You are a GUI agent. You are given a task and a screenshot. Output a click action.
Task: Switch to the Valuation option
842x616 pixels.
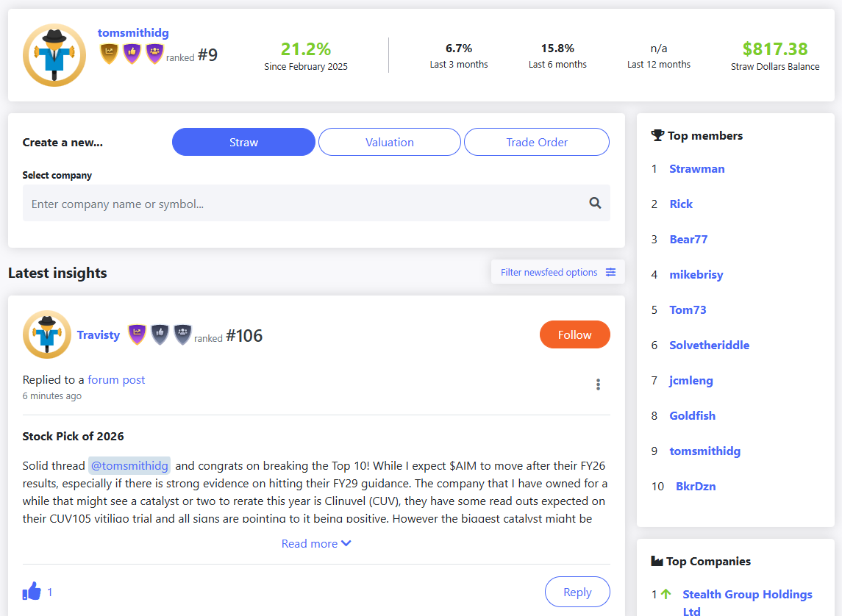tap(389, 143)
